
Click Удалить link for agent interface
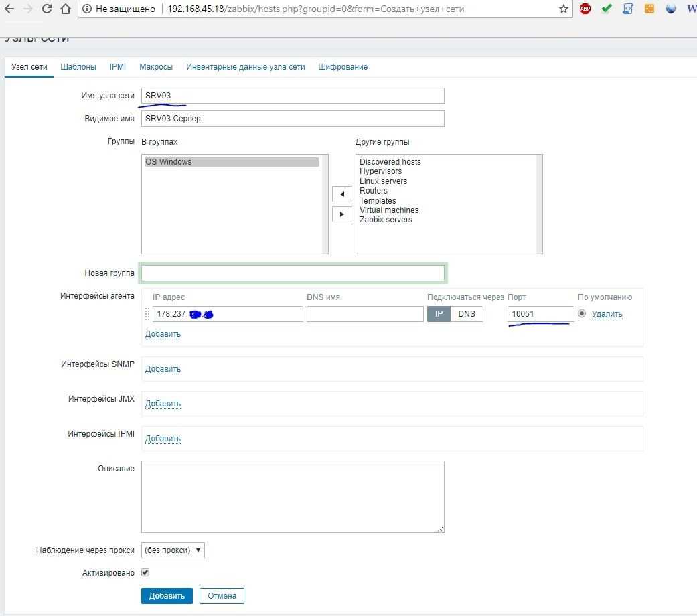(x=607, y=314)
